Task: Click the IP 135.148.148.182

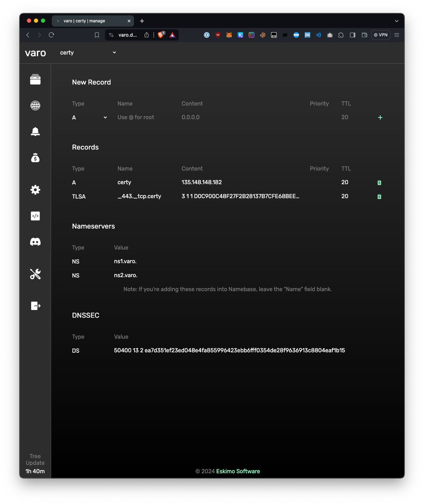Action: tap(202, 182)
